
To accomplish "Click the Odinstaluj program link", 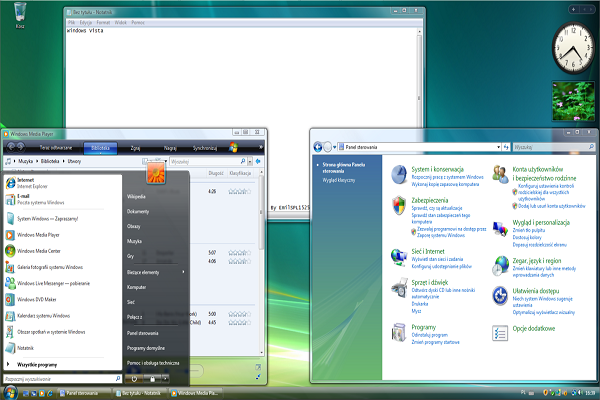I will [429, 335].
